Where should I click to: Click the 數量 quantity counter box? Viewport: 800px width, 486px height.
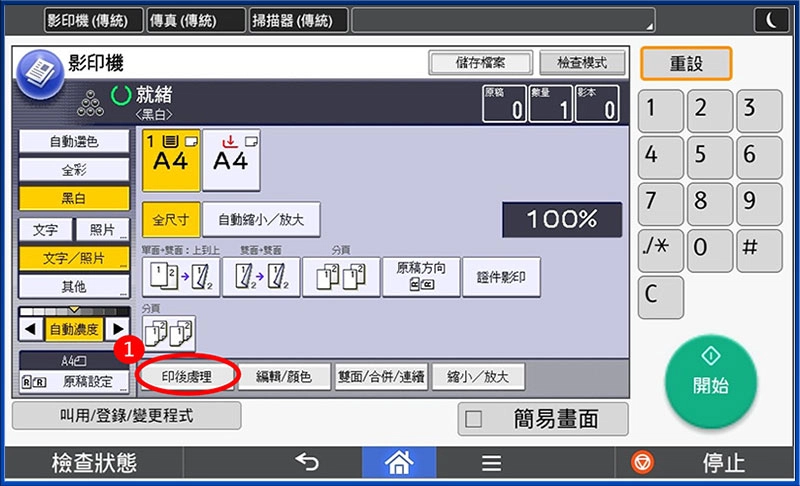[x=551, y=104]
